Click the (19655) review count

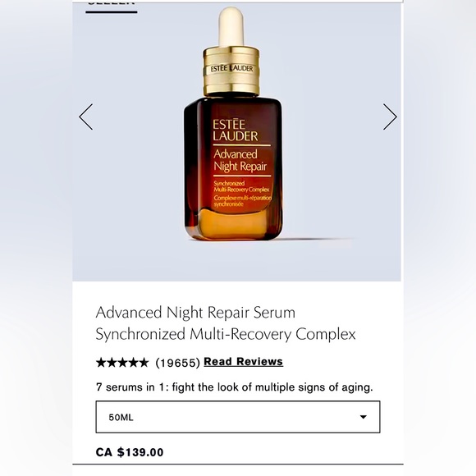coord(177,363)
